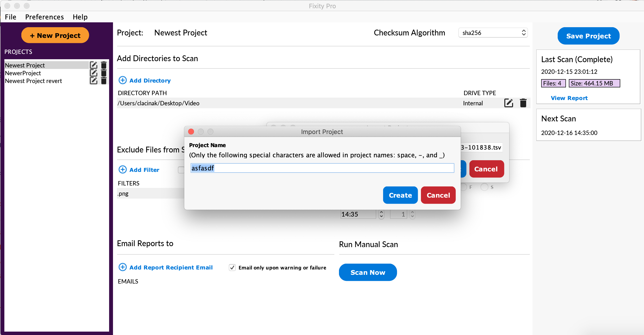Image resolution: width=644 pixels, height=335 pixels.
Task: Click the Files: 4 badge
Action: coord(553,83)
